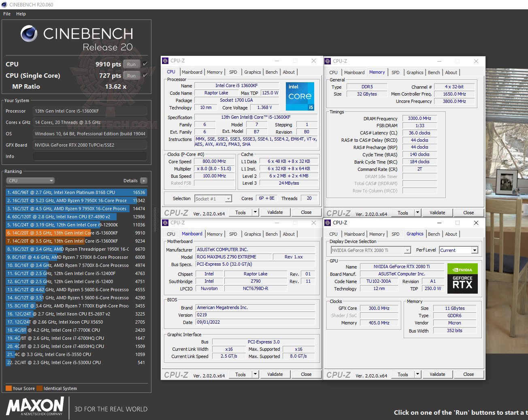This screenshot has height=420, width=528.
Task: Select ranking row i9-12900K
Action: pos(76,225)
